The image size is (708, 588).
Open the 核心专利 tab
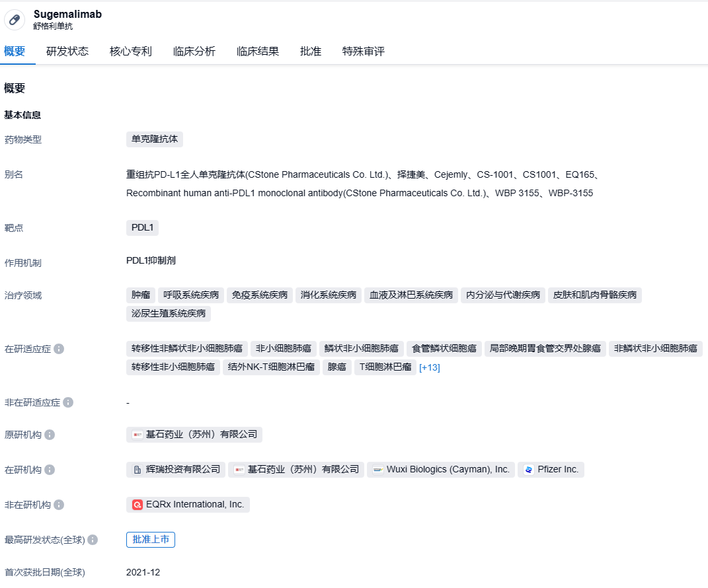click(x=131, y=52)
